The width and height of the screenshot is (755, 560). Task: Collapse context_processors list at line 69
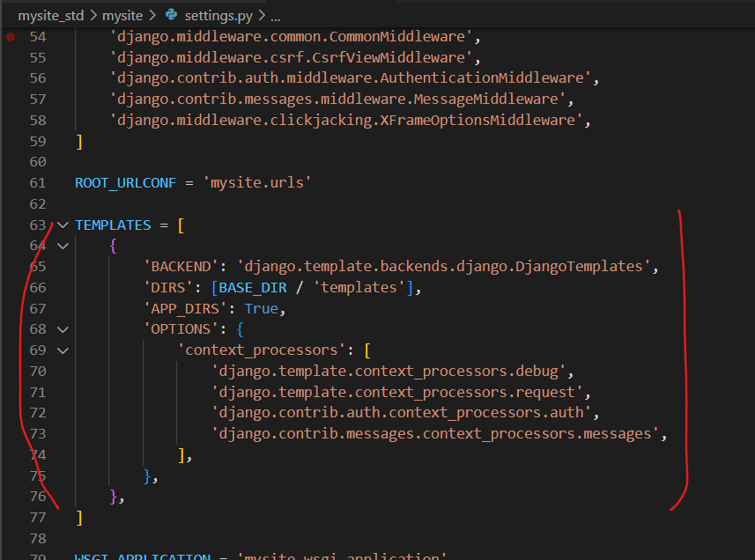coord(63,350)
